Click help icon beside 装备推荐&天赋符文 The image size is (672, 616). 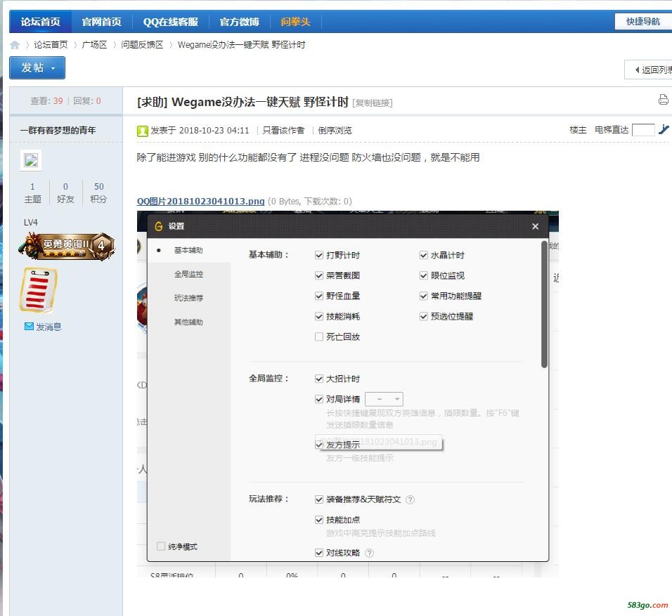pos(410,499)
